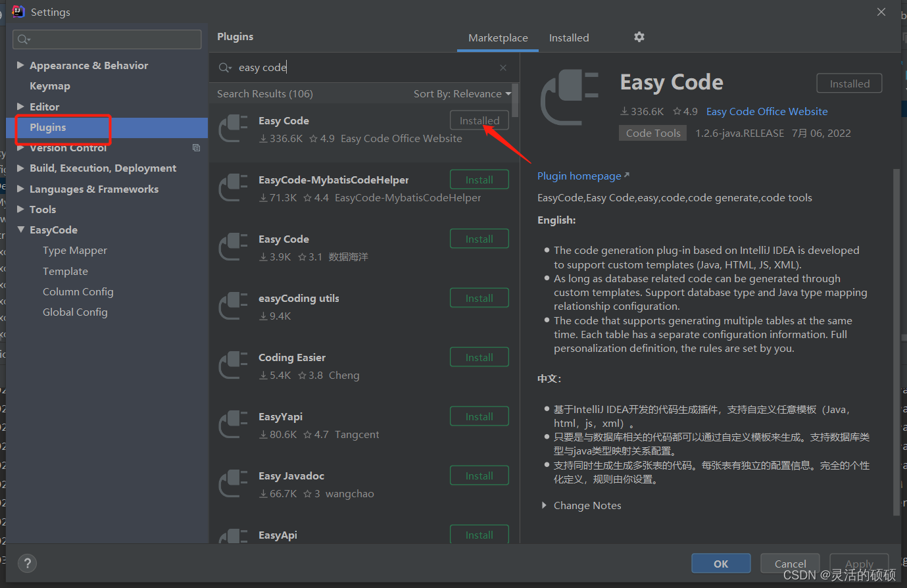The width and height of the screenshot is (907, 588).
Task: Click the Code Tools tag
Action: [x=652, y=132]
